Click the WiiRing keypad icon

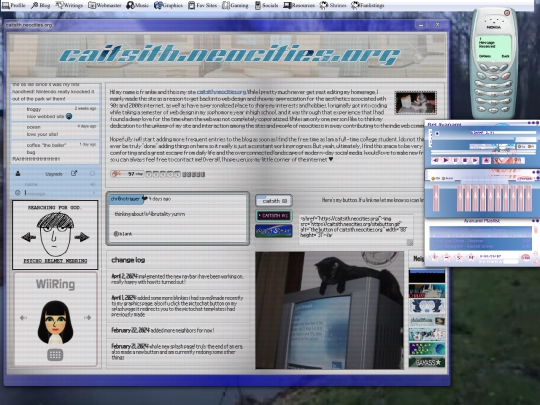coord(55,355)
